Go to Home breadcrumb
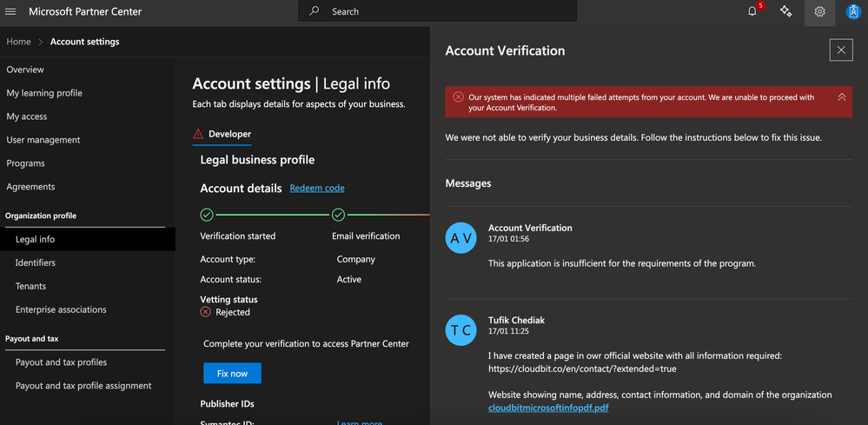The height and width of the screenshot is (425, 868). tap(19, 42)
